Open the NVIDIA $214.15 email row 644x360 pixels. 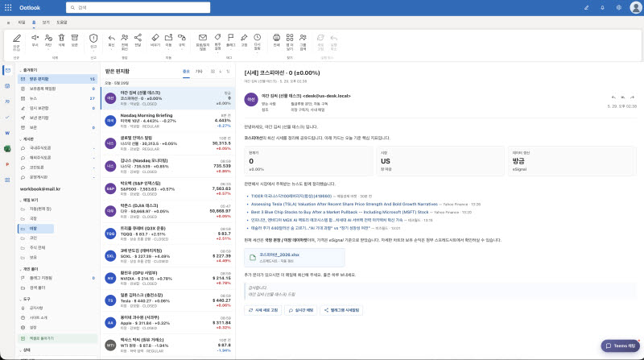[x=168, y=278]
